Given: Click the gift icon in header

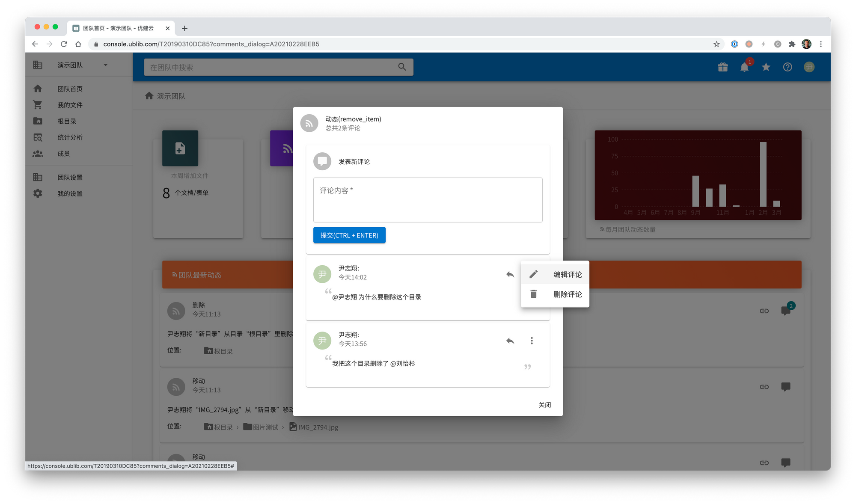Looking at the screenshot, I should point(723,67).
